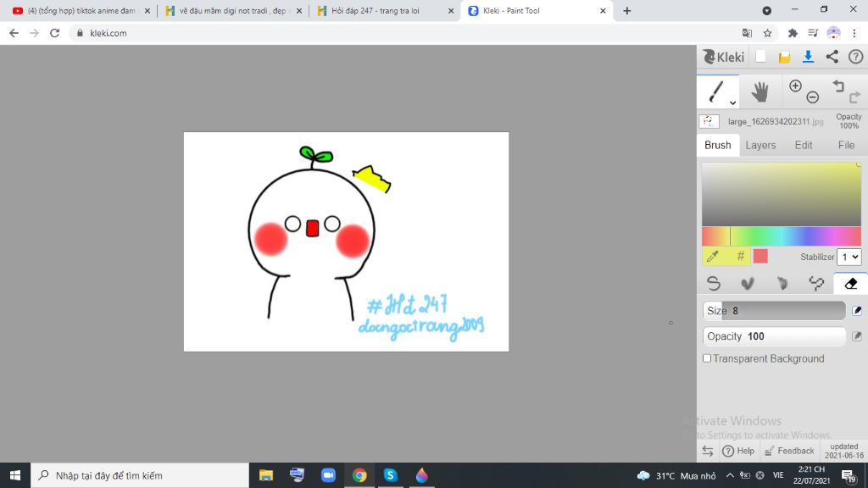Click the Kleki logo
Screen dimensions: 868x488
coord(724,57)
